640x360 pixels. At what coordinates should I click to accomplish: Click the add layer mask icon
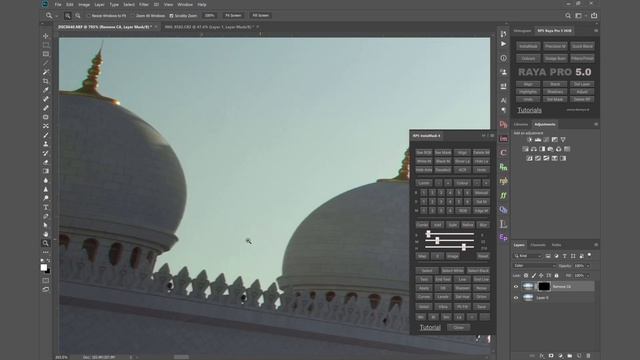(x=551, y=356)
